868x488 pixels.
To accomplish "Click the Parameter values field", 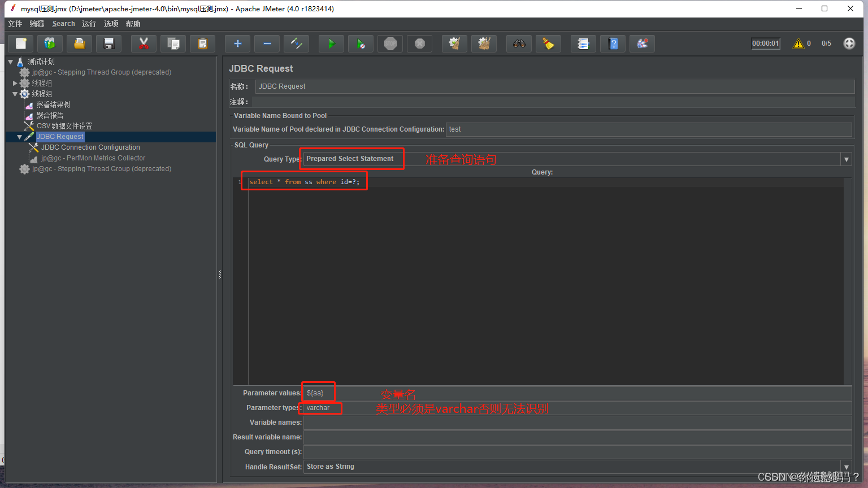I will [578, 393].
